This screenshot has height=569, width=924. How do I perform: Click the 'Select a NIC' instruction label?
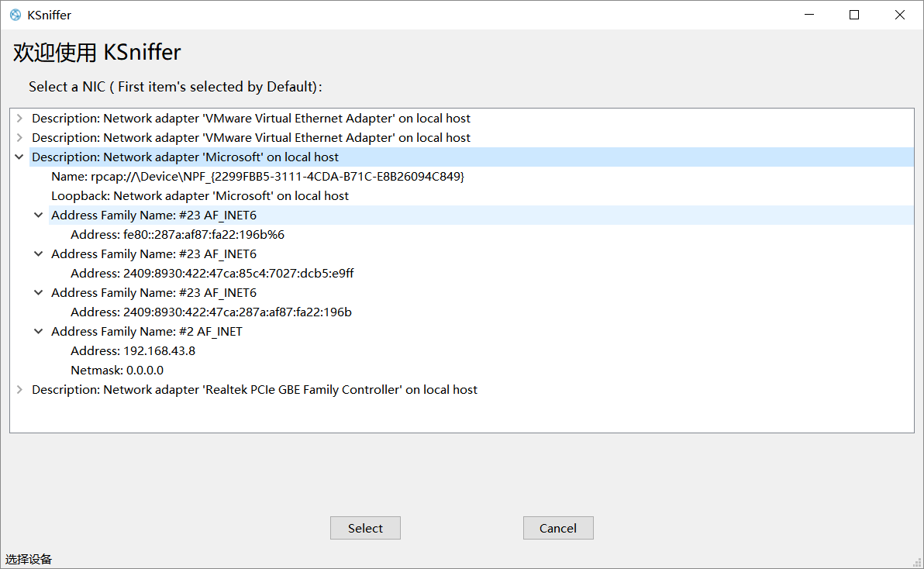click(x=176, y=87)
